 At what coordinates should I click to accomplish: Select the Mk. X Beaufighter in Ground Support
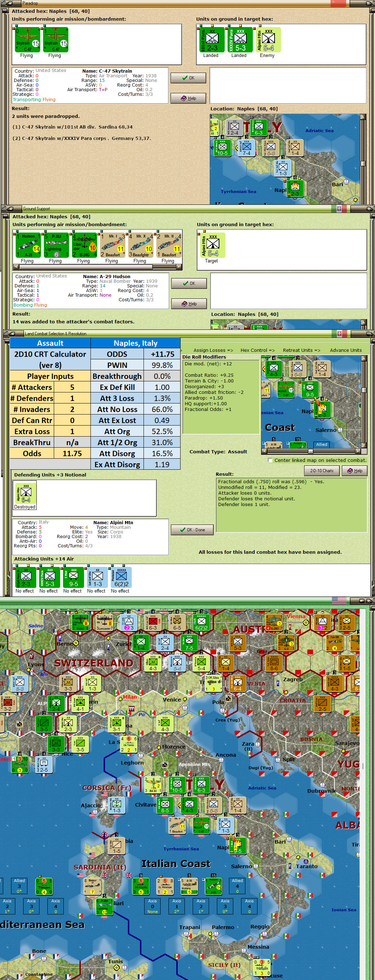[140, 245]
